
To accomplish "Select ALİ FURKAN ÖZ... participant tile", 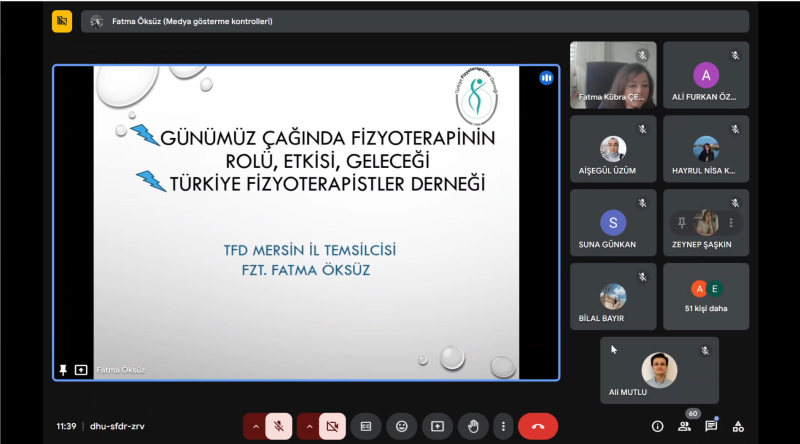I will pyautogui.click(x=706, y=75).
